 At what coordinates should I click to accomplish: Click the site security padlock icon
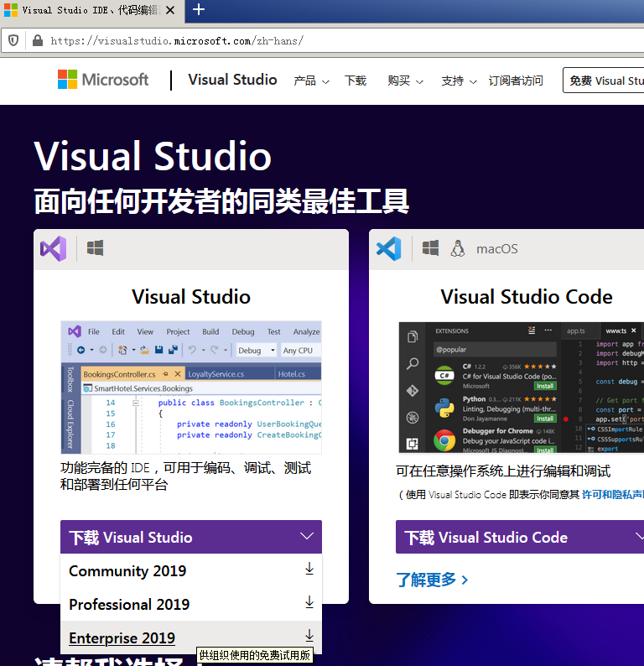click(38, 41)
